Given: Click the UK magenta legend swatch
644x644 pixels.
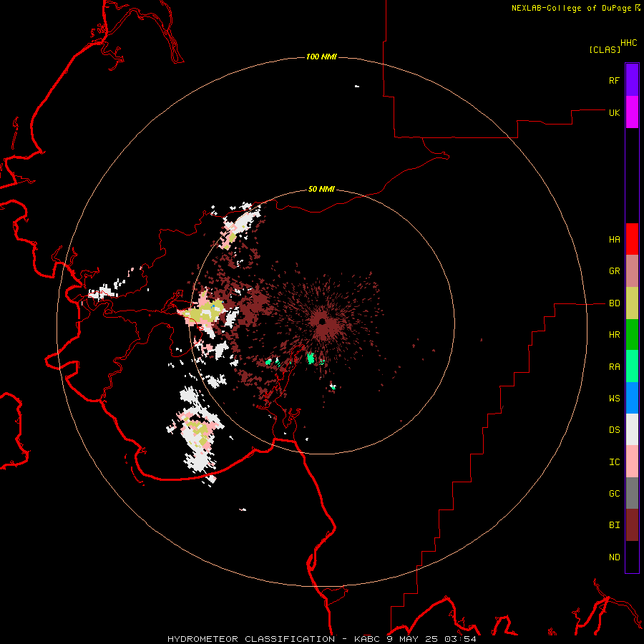Looking at the screenshot, I should [632, 112].
